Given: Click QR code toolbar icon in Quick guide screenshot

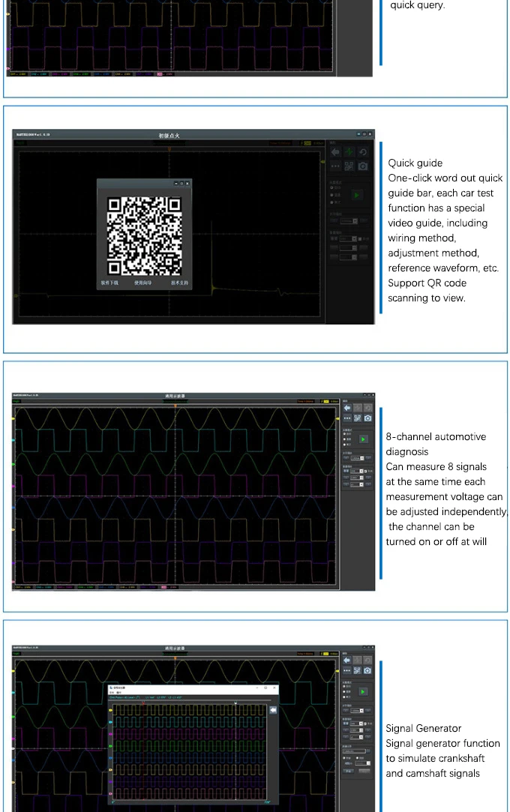Looking at the screenshot, I should point(349,166).
